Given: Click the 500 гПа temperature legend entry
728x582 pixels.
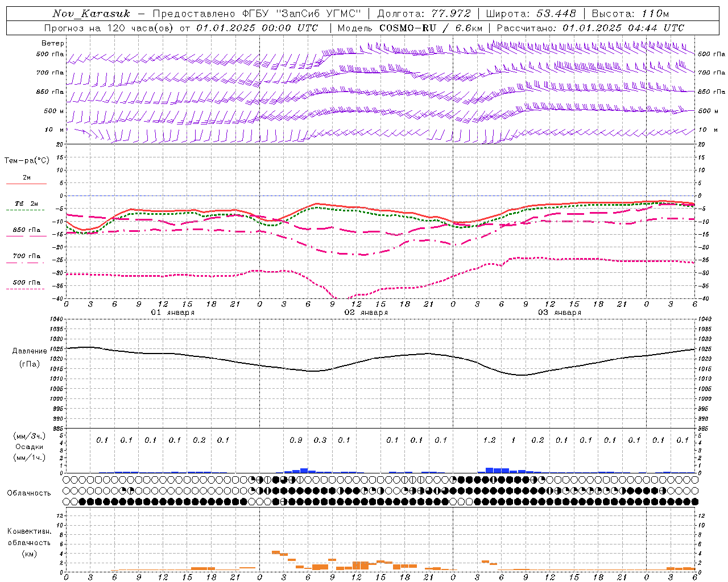Looking at the screenshot, I should (x=27, y=282).
